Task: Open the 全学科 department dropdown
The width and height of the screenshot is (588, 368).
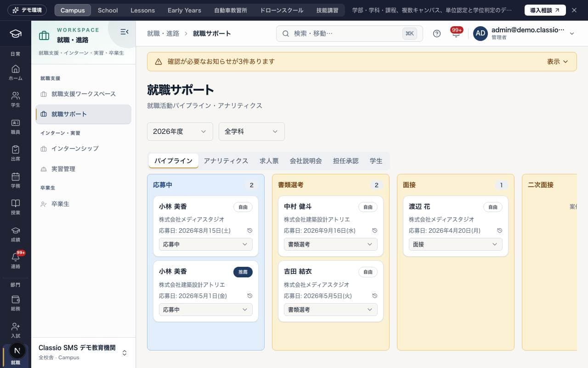Action: pos(252,132)
